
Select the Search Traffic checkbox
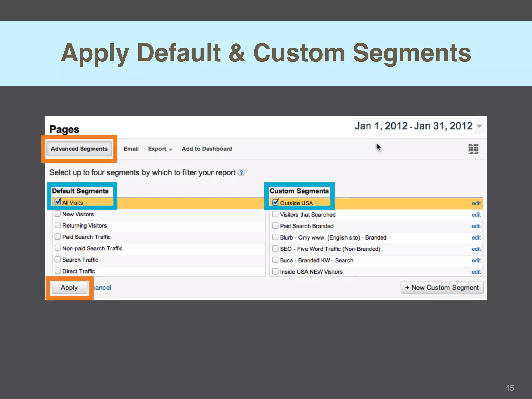click(x=58, y=260)
